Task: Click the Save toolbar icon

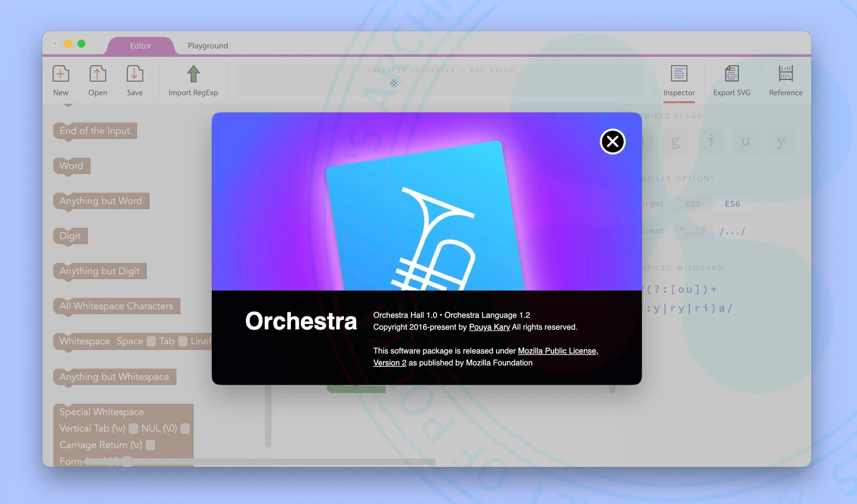Action: tap(134, 74)
